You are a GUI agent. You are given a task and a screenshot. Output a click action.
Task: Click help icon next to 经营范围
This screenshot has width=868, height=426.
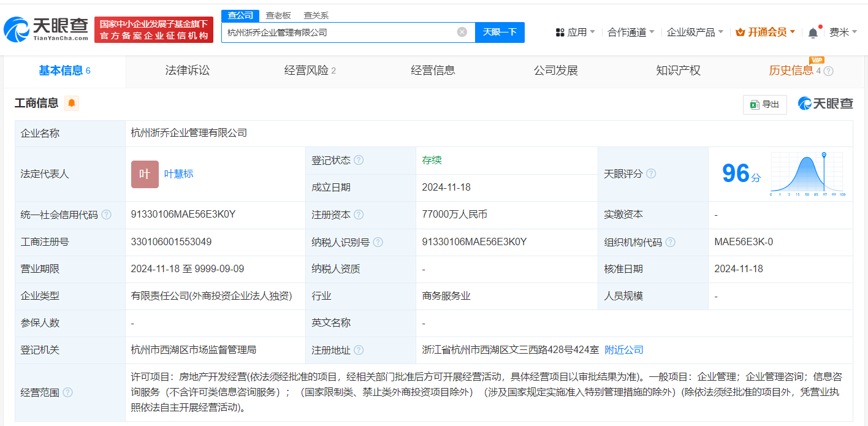coord(67,392)
